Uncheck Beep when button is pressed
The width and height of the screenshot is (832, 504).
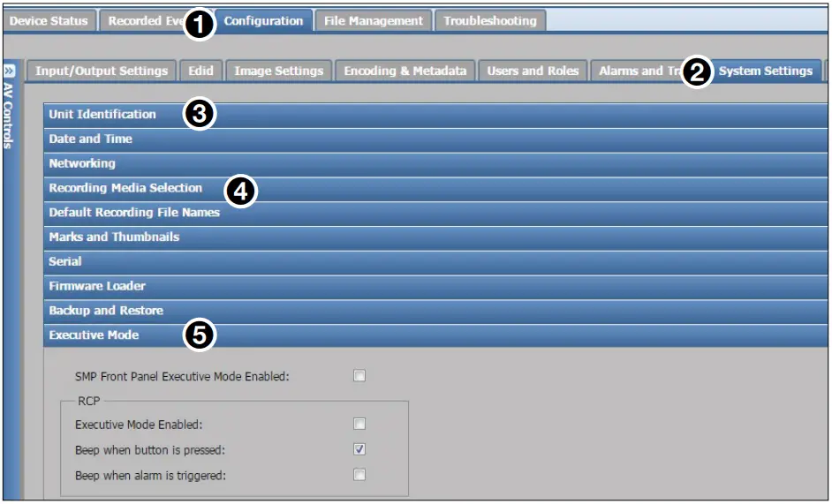[x=359, y=449]
